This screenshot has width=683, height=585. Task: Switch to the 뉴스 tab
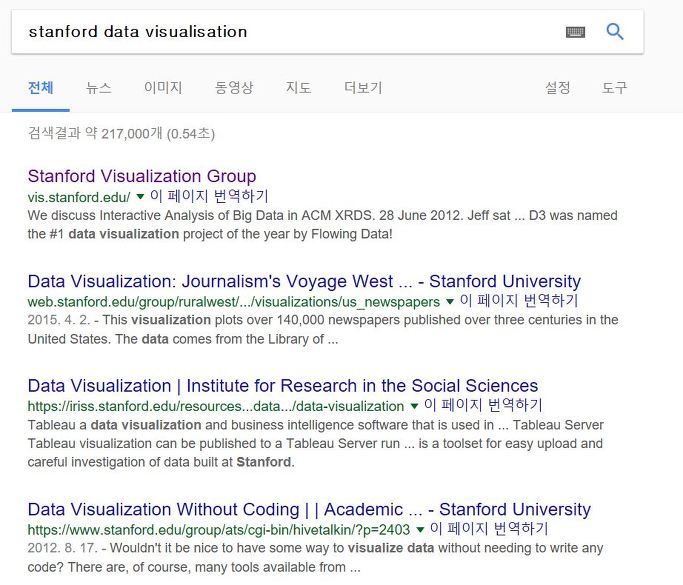(x=98, y=88)
